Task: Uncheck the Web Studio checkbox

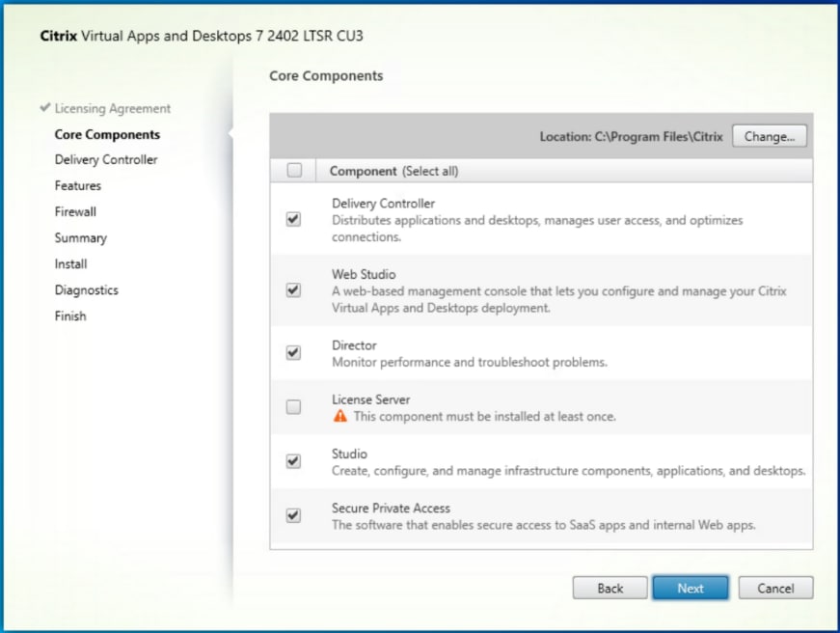Action: pos(293,290)
